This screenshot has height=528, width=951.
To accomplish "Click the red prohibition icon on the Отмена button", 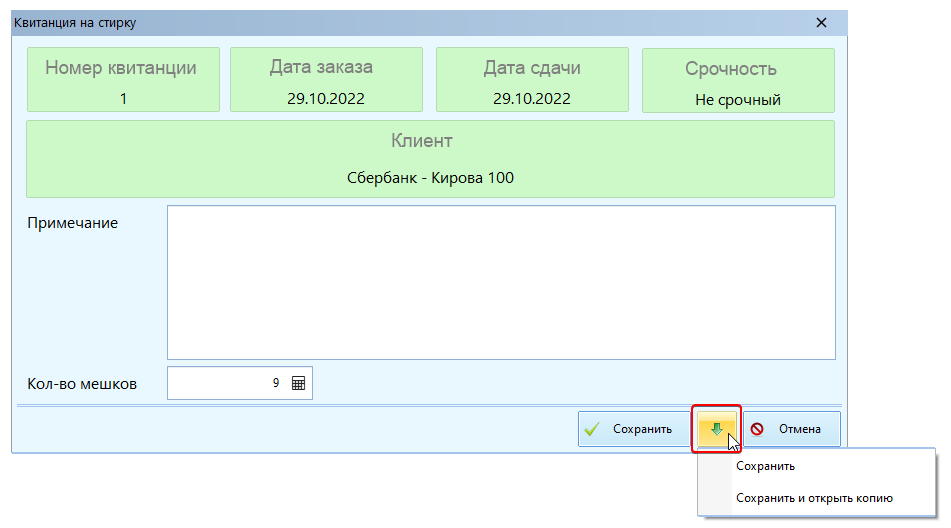I will [x=757, y=429].
